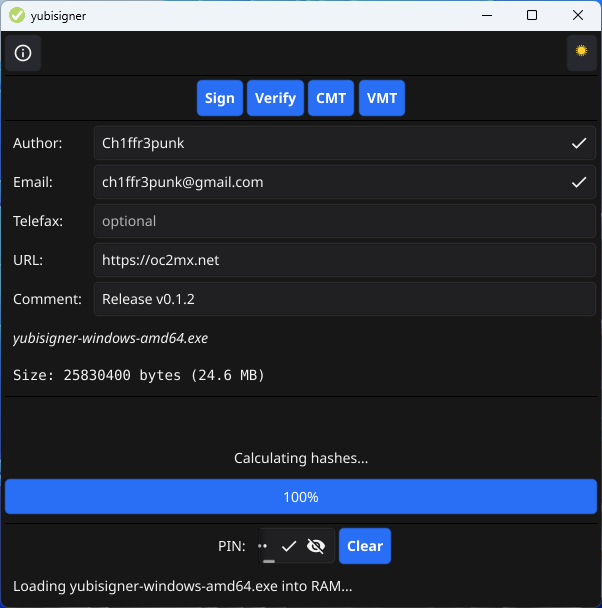Click the yubisigner title bar app icon
Viewport: 602px width, 608px height.
(x=17, y=16)
